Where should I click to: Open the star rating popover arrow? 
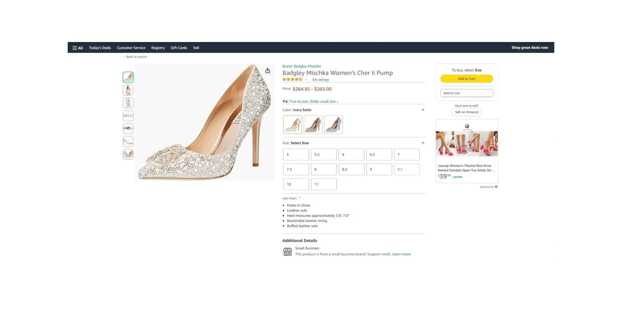pyautogui.click(x=306, y=80)
